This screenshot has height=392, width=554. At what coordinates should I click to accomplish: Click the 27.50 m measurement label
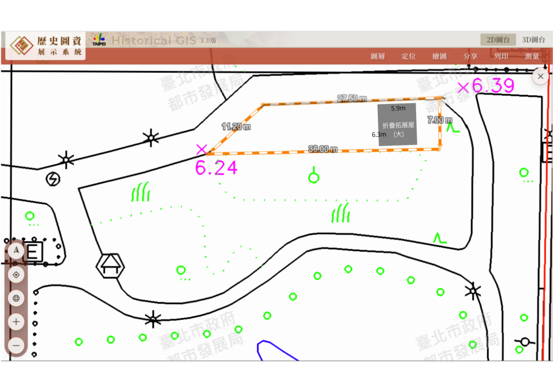click(x=352, y=99)
